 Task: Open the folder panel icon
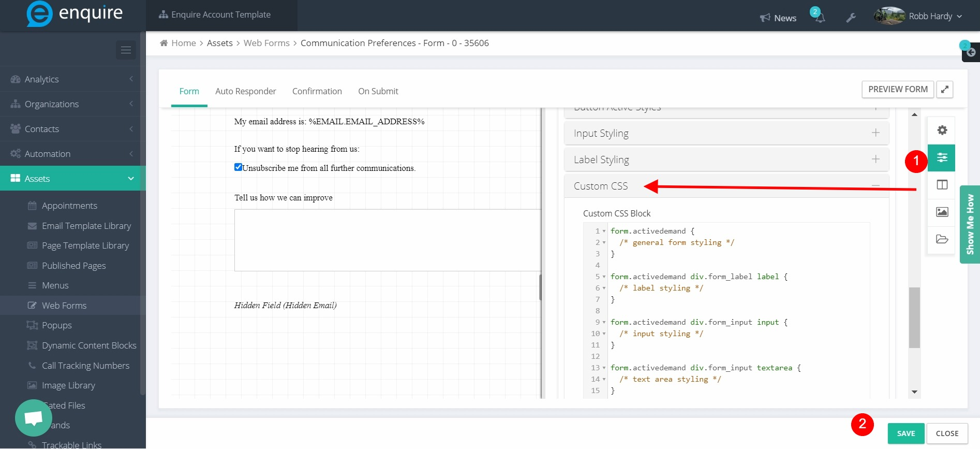pyautogui.click(x=942, y=239)
